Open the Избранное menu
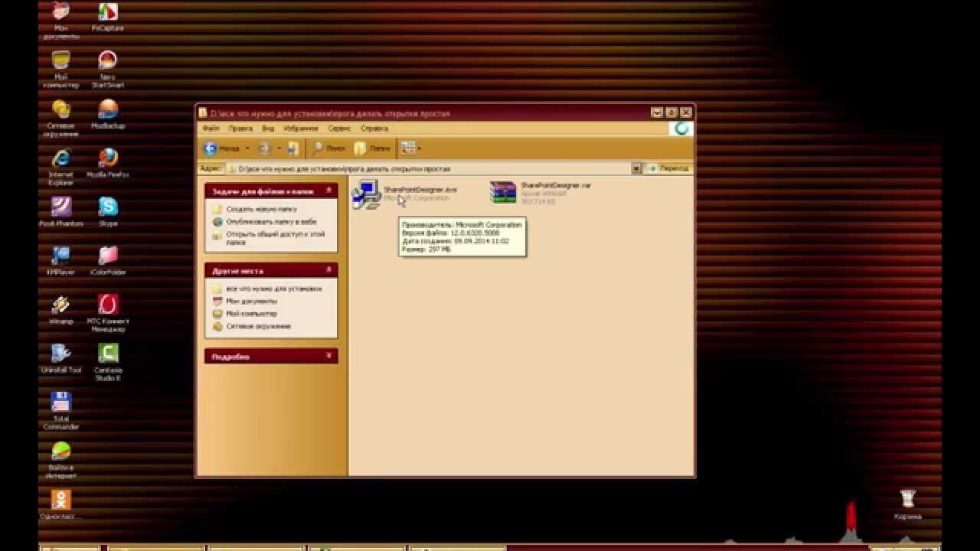This screenshot has width=980, height=551. coord(301,129)
